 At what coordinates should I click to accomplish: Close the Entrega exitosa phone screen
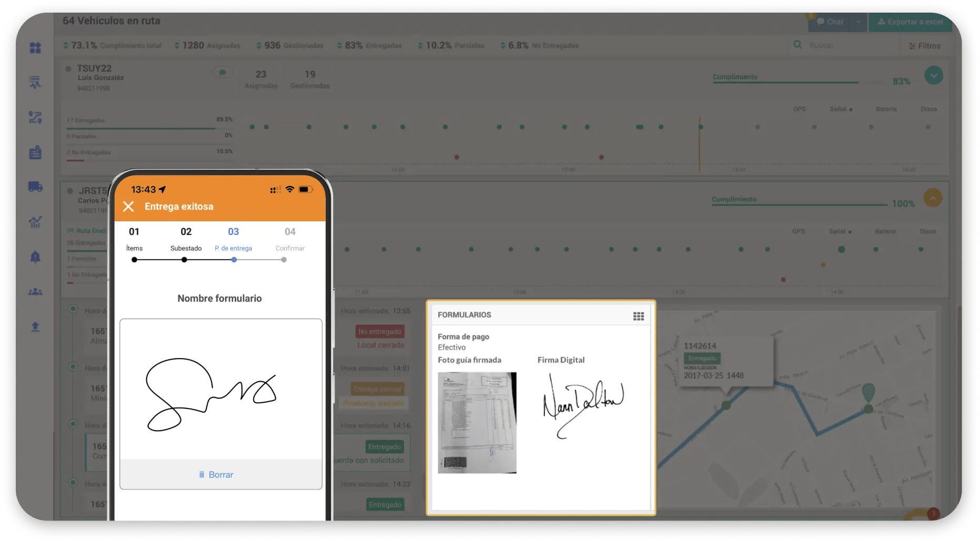tap(128, 206)
